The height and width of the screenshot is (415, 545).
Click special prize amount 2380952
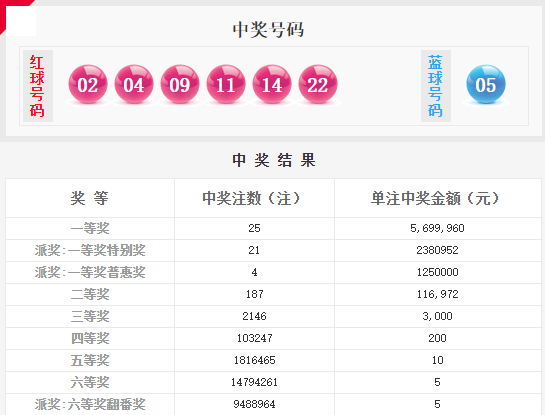pyautogui.click(x=437, y=250)
